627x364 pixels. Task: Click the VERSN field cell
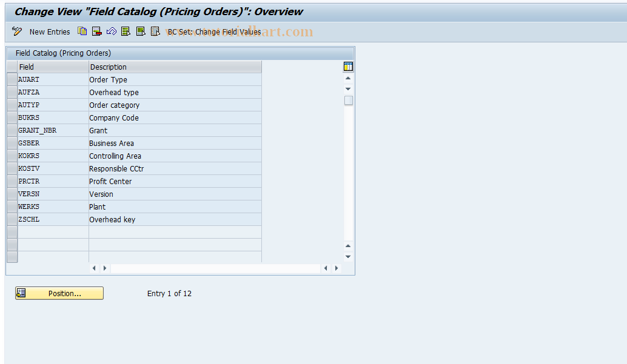tap(53, 194)
